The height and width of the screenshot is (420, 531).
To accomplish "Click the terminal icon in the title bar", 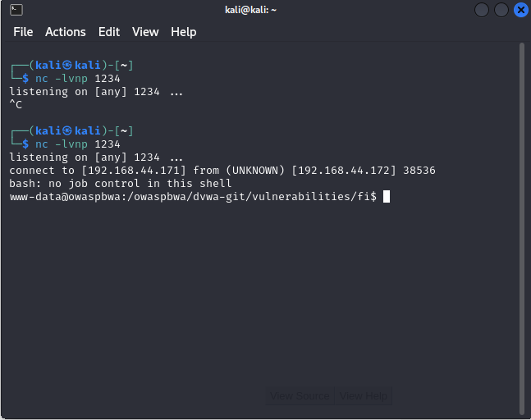I will (x=16, y=10).
